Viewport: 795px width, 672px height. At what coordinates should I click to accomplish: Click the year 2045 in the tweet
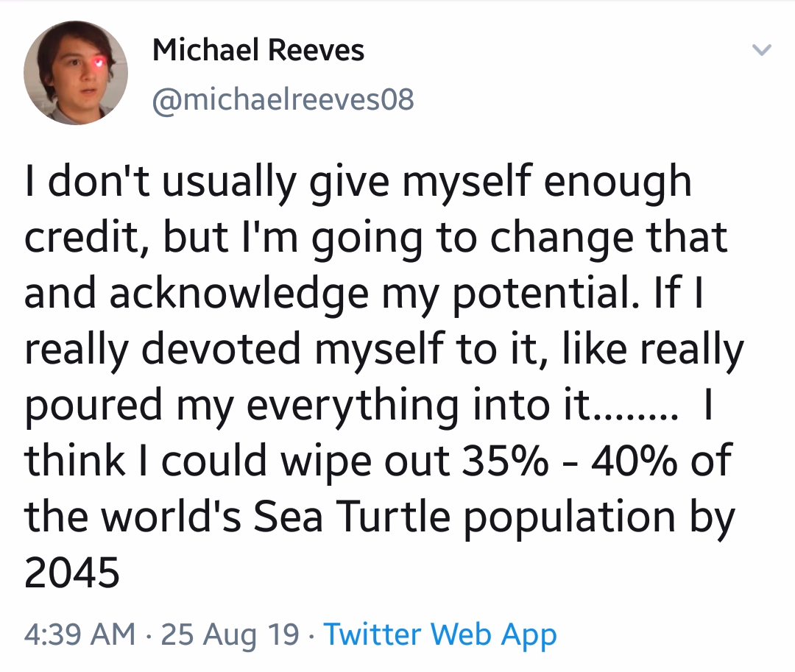click(71, 572)
